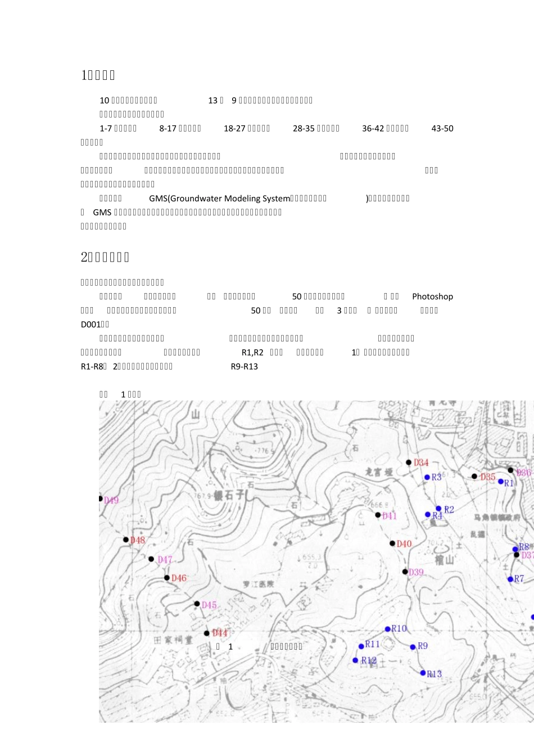Select the R2 map label
534x756 pixels.
(449, 509)
